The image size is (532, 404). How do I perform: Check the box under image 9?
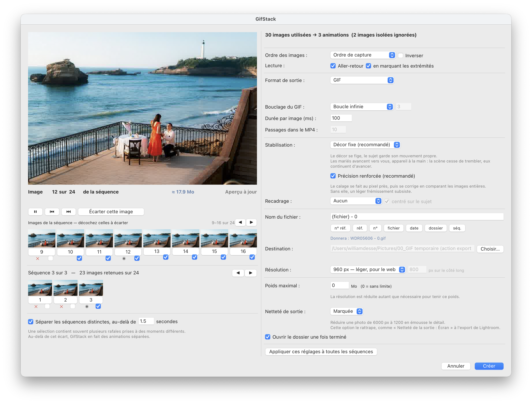51,259
